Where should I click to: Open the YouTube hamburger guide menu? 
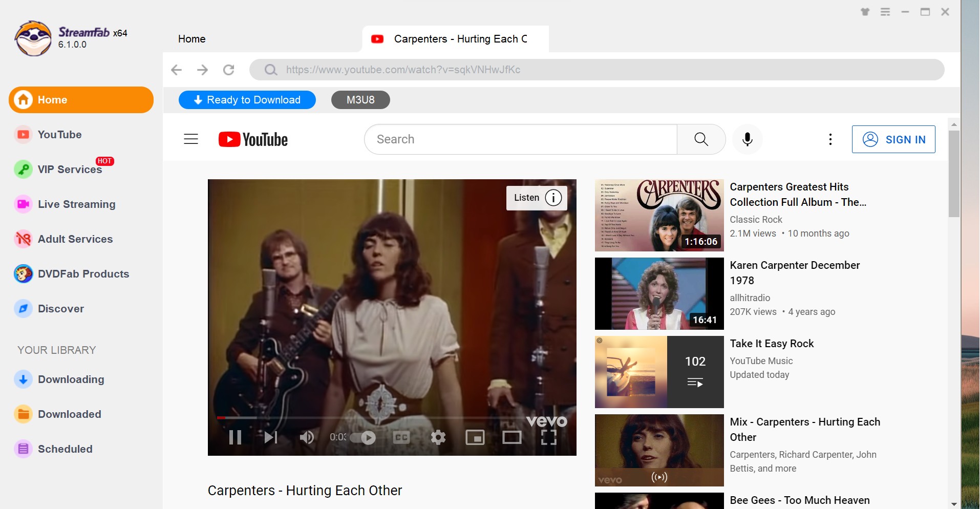[191, 139]
